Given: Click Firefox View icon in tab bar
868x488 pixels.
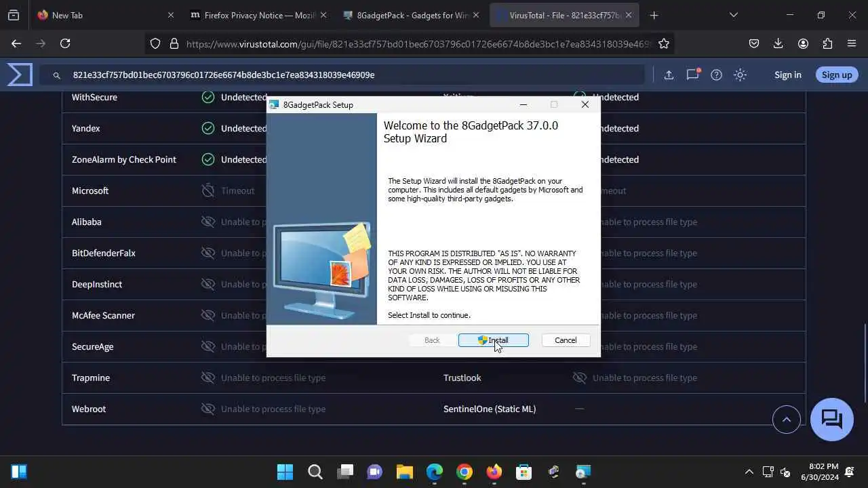Looking at the screenshot, I should click(x=14, y=15).
